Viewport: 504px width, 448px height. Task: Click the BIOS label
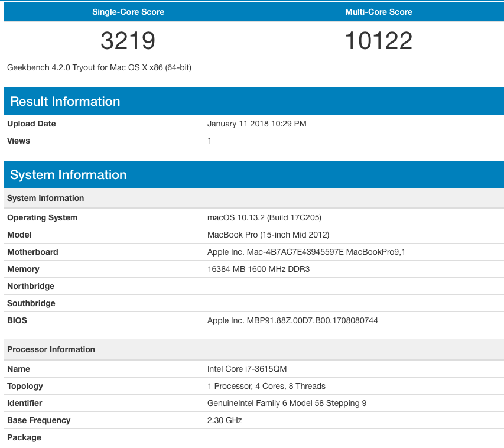[17, 320]
